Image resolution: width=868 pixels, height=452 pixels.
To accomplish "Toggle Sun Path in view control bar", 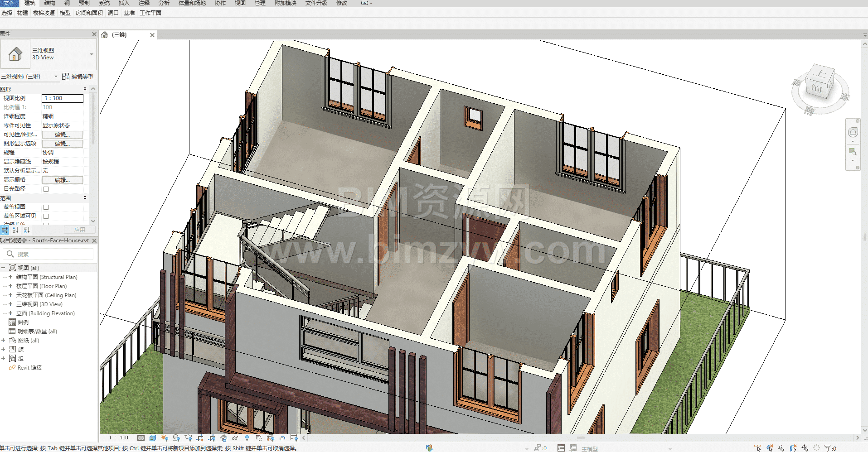I will [x=165, y=438].
